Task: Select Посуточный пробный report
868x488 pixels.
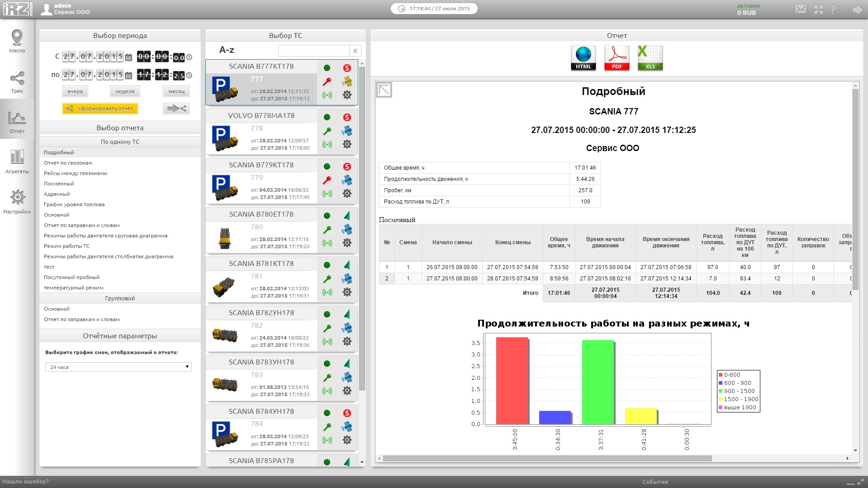Action: [120, 277]
